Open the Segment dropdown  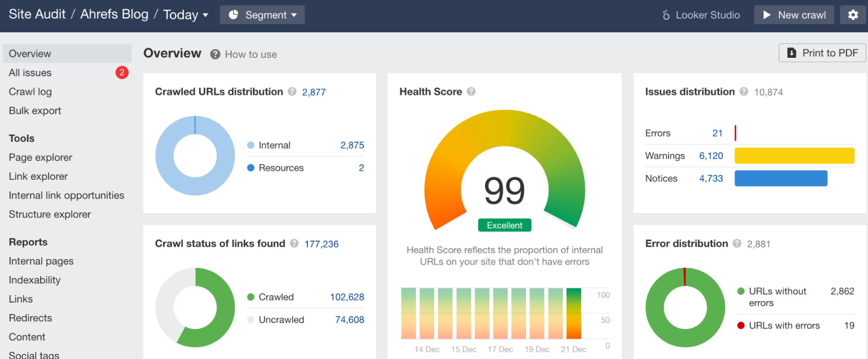click(x=262, y=15)
